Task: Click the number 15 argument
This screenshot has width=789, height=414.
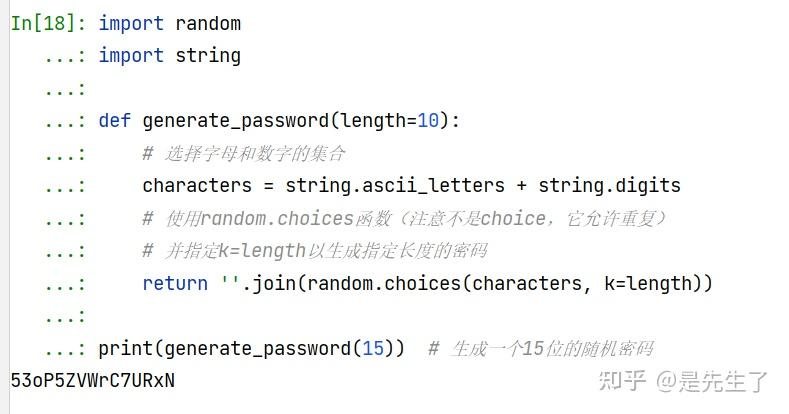Action: pyautogui.click(x=372, y=349)
